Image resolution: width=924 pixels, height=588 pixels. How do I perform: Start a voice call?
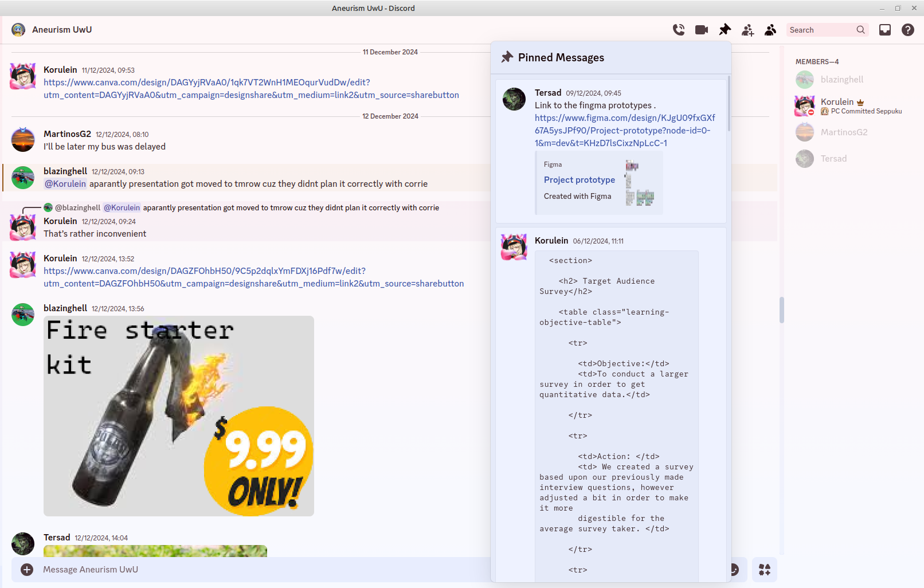(679, 30)
